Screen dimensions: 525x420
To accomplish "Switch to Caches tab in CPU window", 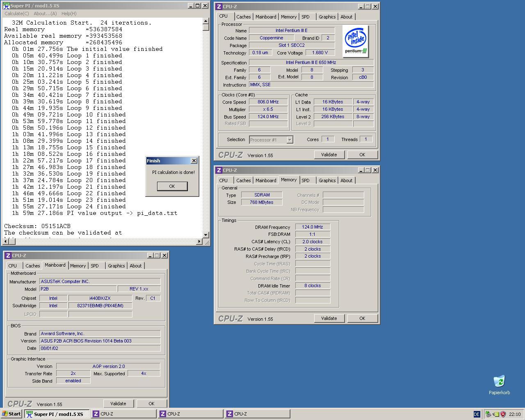I will (243, 17).
